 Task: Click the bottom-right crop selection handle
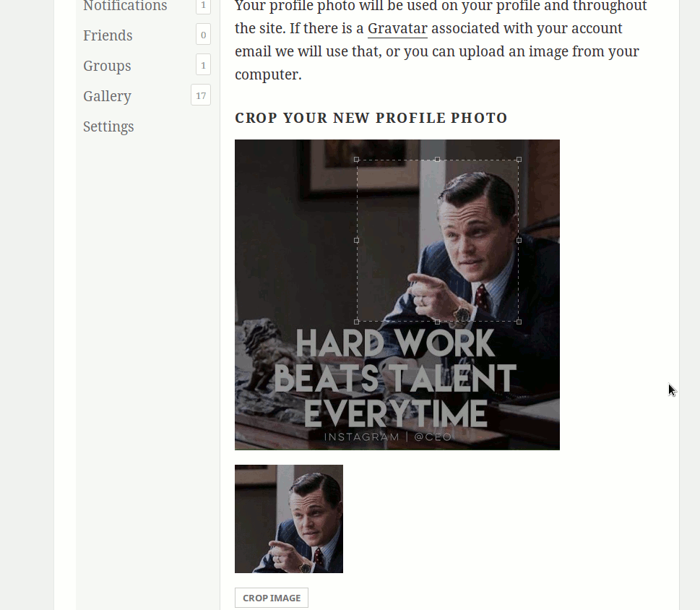click(x=519, y=322)
